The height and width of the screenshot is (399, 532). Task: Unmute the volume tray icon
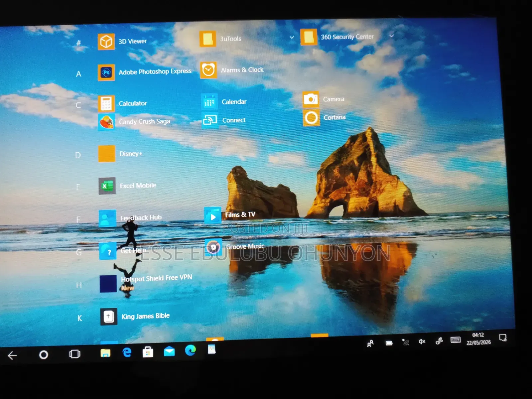[422, 341]
